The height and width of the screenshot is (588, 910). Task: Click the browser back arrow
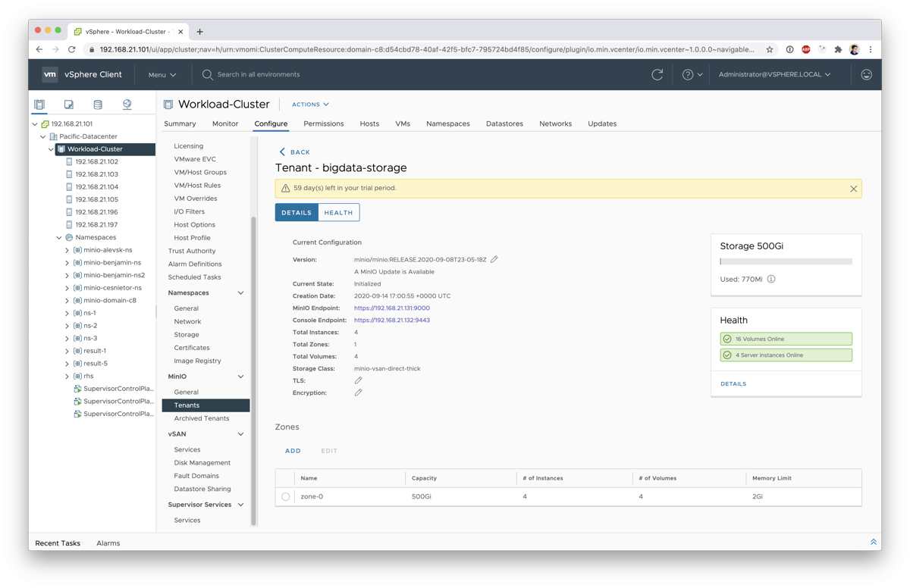(x=39, y=49)
